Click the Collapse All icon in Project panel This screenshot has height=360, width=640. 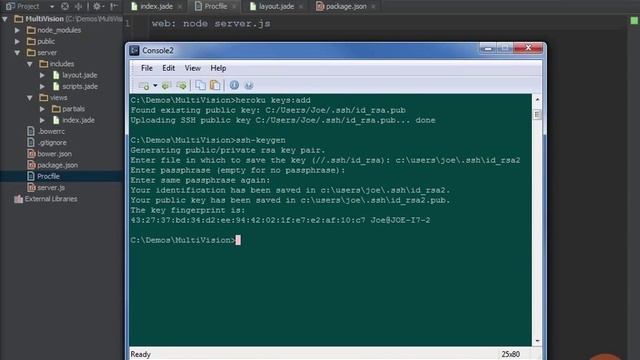78,7
